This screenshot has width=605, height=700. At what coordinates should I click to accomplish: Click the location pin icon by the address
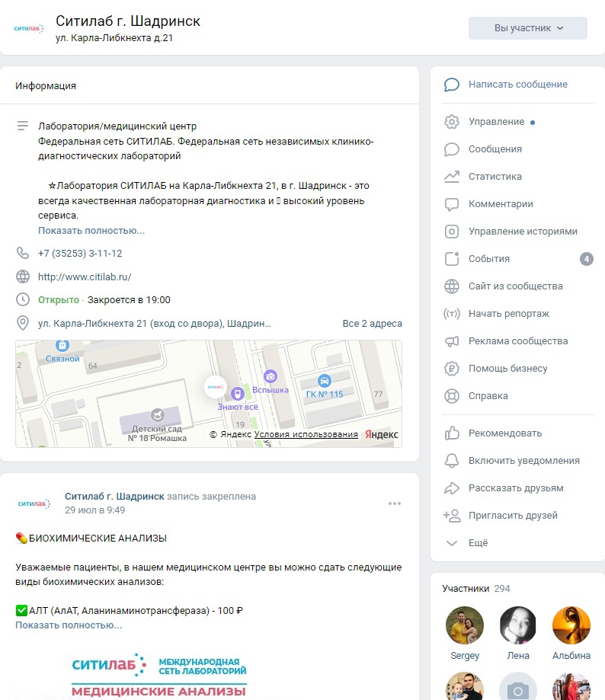(x=23, y=323)
